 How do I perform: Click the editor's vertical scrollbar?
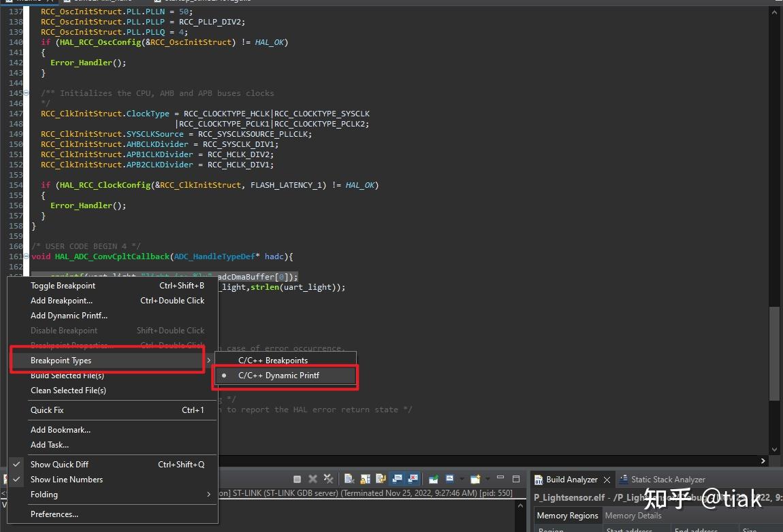tap(774, 340)
